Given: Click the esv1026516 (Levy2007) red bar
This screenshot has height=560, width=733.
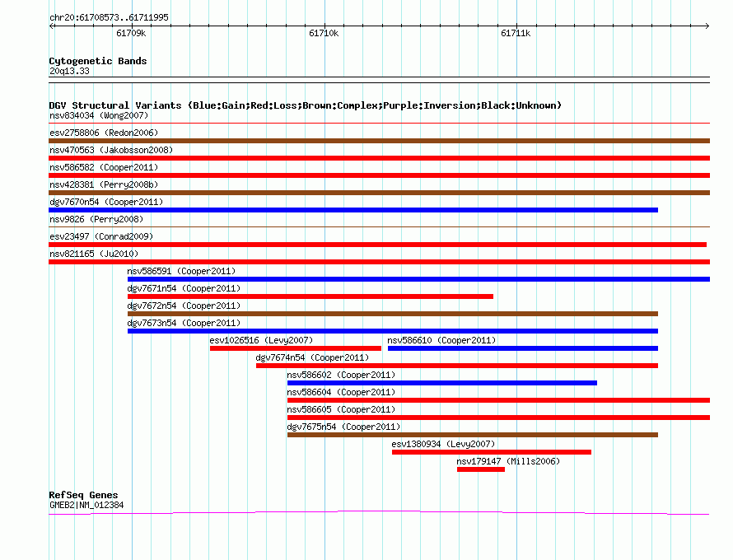Looking at the screenshot, I should [296, 348].
